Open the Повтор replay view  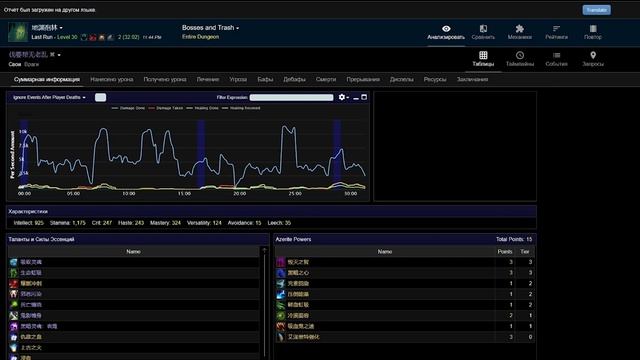593,32
